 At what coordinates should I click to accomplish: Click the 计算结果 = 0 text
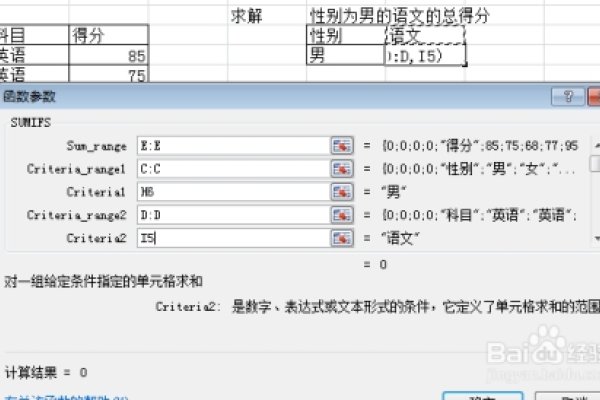(x=46, y=372)
